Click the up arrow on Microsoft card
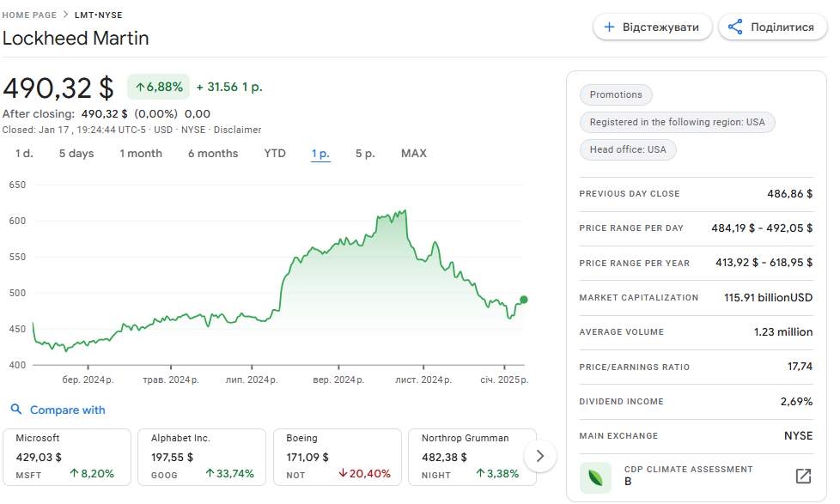 pos(75,473)
